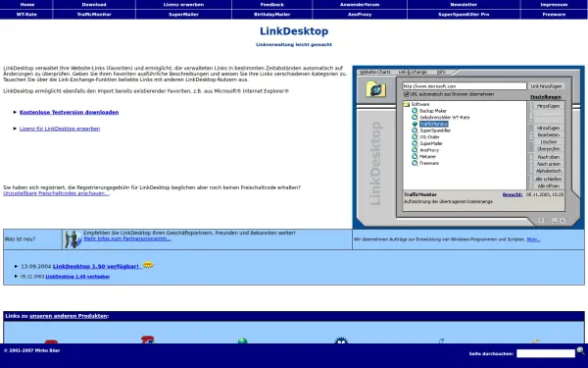
Task: Click the 'Link hinzufügen' button in app screenshot
Action: 546,86
